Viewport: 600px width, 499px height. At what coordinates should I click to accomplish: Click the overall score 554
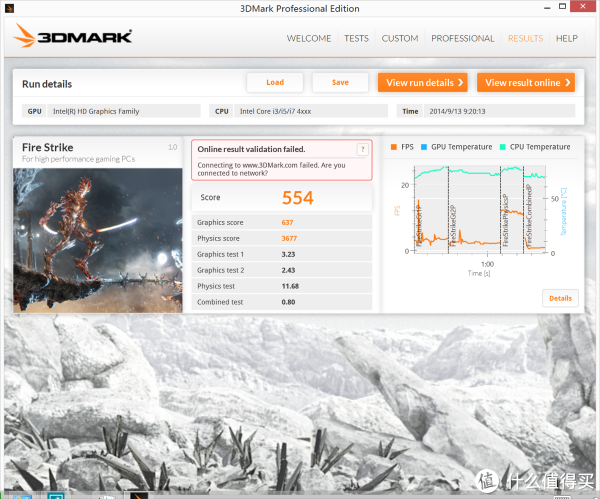(x=298, y=198)
